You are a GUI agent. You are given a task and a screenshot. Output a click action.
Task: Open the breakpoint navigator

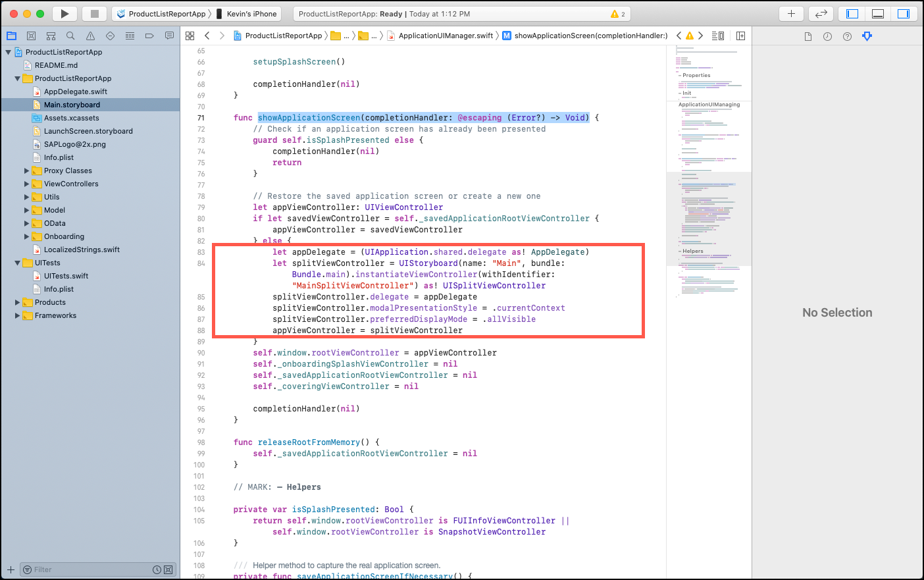pos(149,36)
